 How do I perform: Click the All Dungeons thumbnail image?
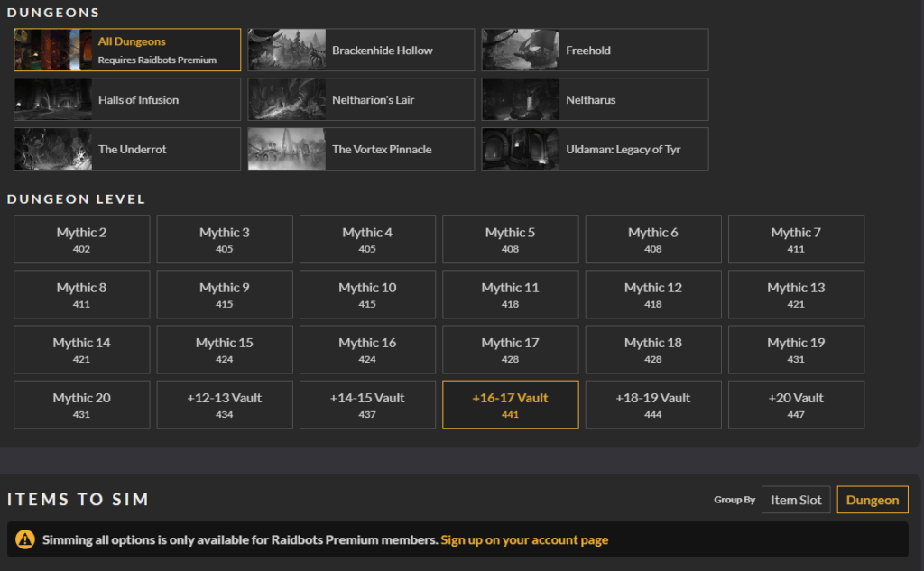click(54, 50)
